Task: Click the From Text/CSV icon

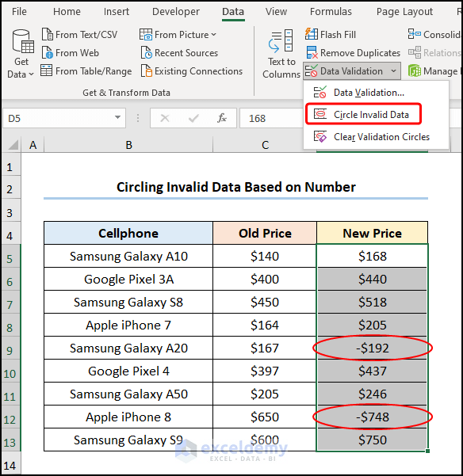Action: click(x=47, y=34)
